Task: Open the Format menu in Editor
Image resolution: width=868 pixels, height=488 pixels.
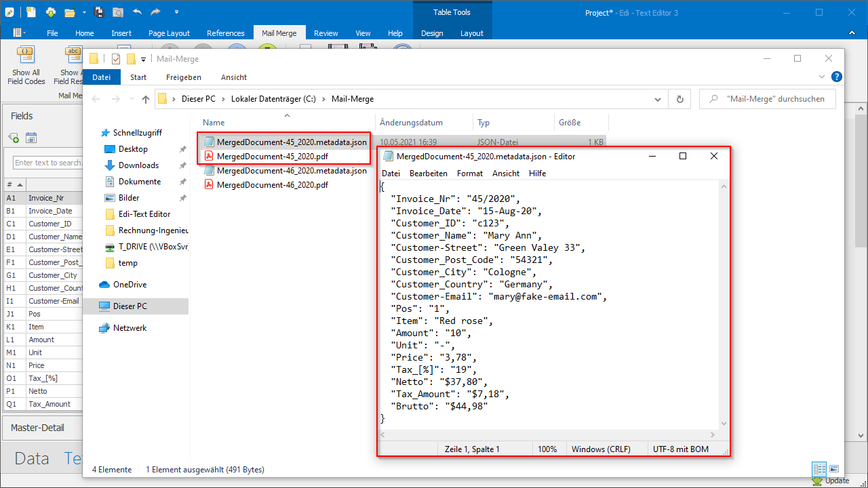Action: pos(469,174)
